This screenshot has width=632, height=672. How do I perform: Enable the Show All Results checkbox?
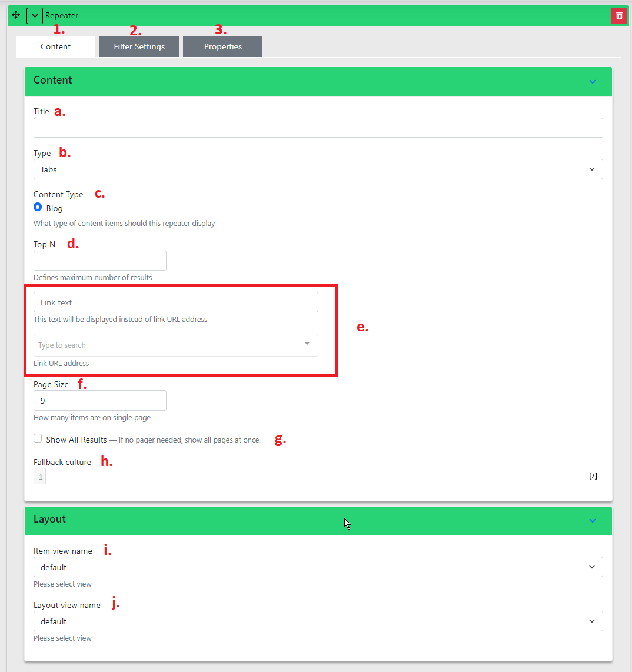pos(38,438)
